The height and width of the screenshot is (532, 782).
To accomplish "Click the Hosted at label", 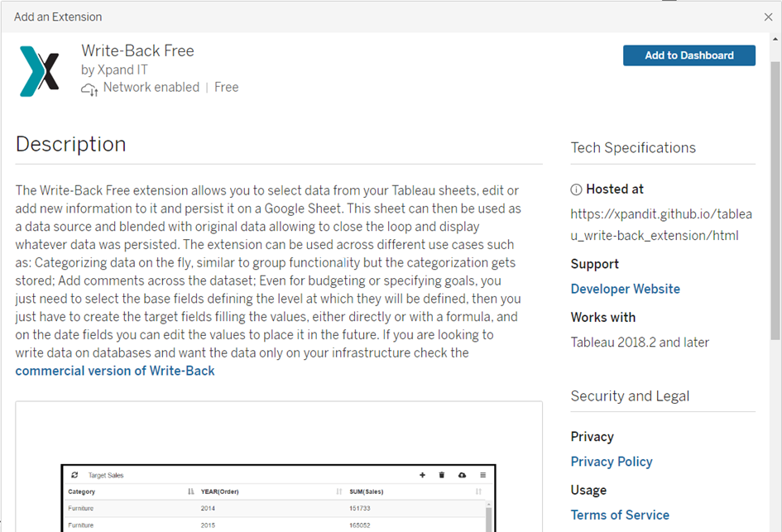I will [614, 189].
